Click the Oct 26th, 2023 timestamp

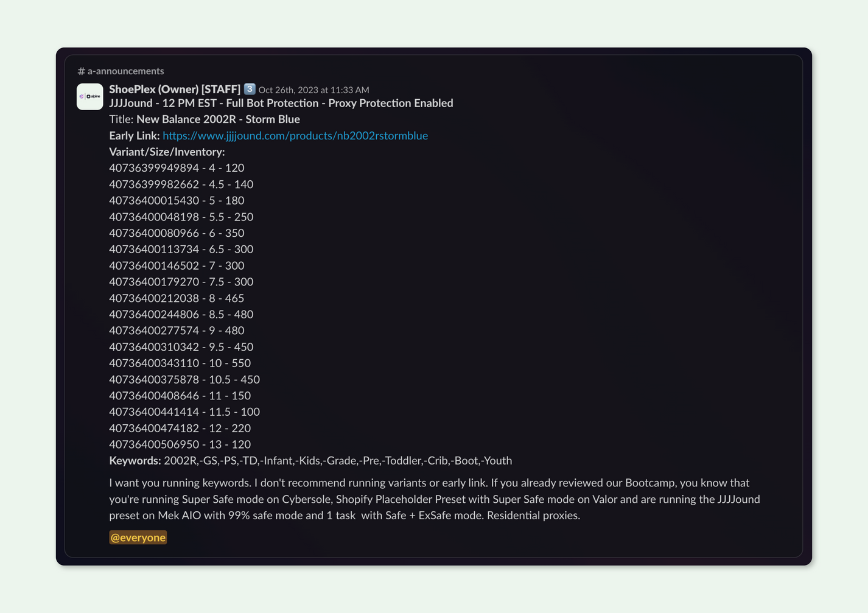[x=313, y=90]
